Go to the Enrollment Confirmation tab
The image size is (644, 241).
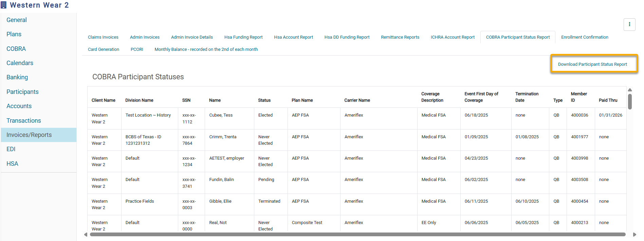[x=585, y=37]
